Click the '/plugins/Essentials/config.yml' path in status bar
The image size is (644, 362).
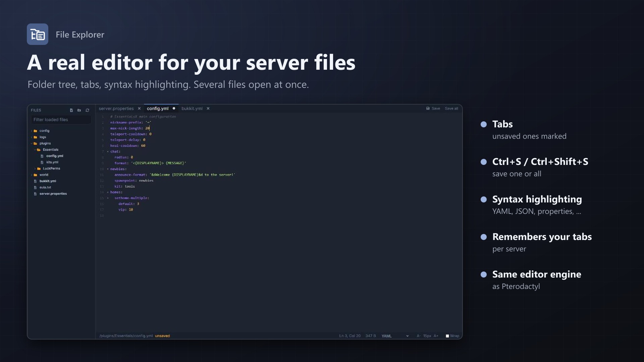[126, 336]
